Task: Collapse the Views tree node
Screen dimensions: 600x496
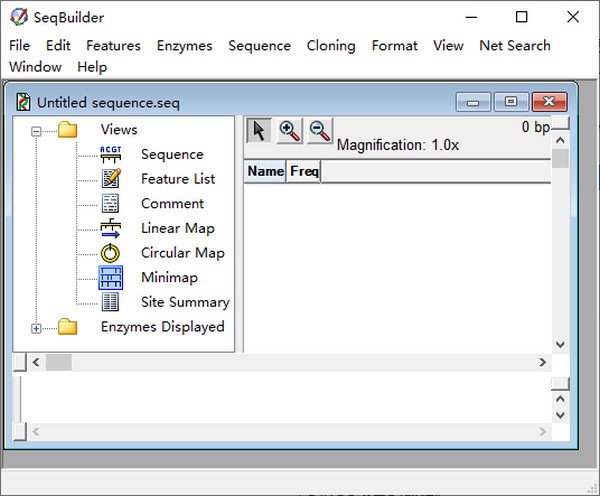Action: tap(36, 132)
